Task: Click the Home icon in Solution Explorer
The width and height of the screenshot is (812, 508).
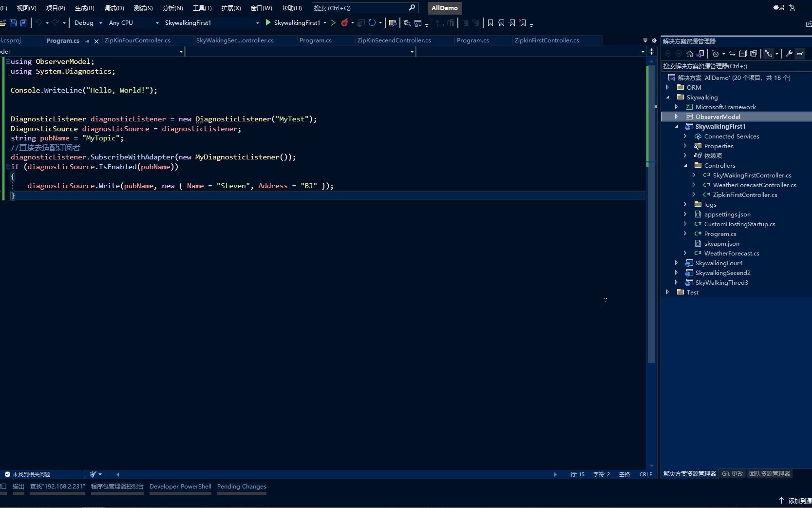Action: [x=690, y=54]
